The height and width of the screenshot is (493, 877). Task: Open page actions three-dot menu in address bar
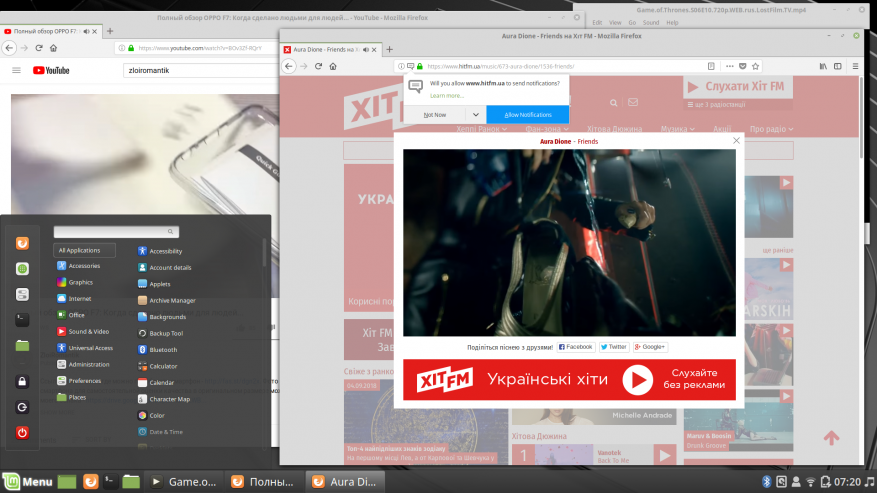click(729, 66)
